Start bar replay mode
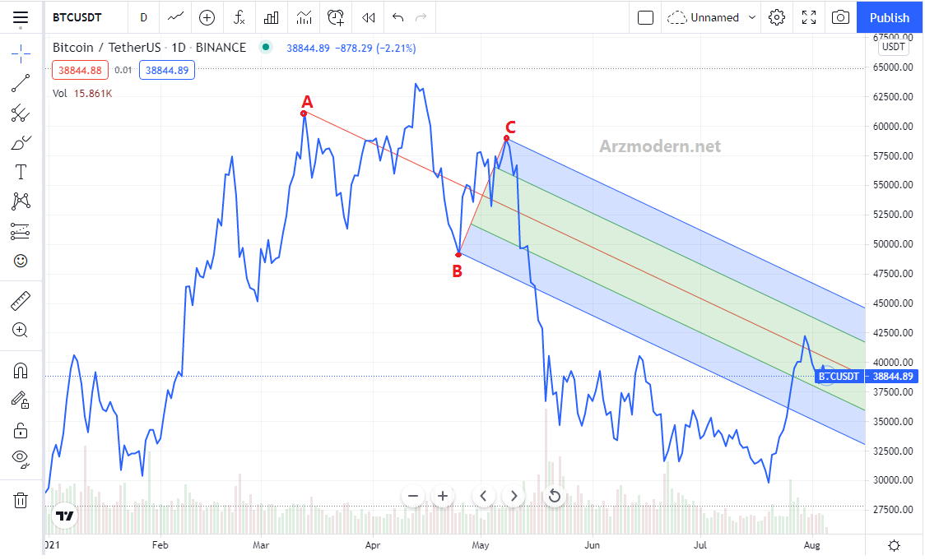Viewport: 925px width, 560px height. [x=369, y=18]
